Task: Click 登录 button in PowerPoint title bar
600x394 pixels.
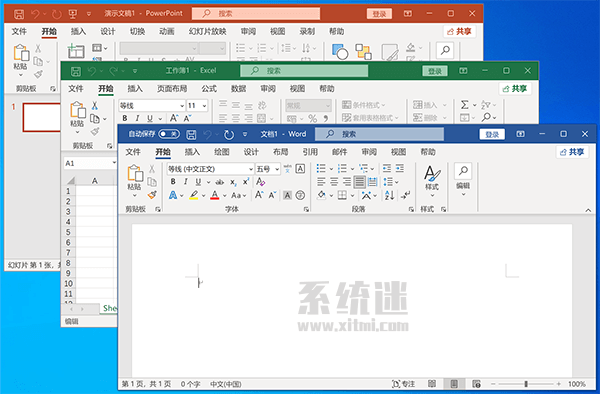Action: [379, 14]
